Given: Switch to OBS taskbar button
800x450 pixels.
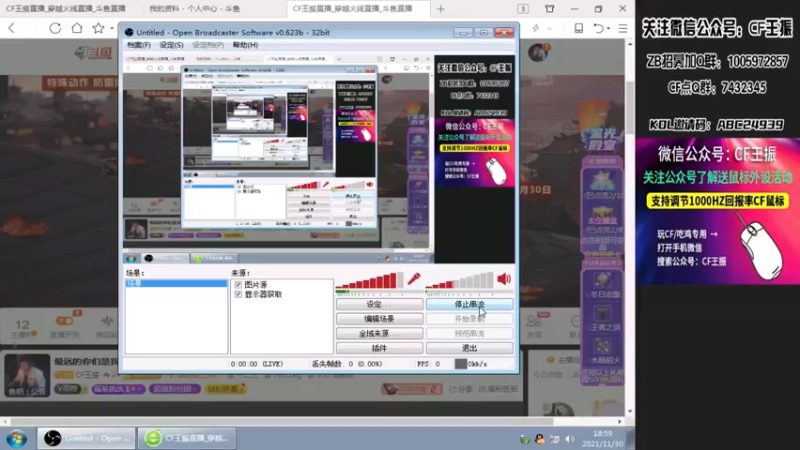Looking at the screenshot, I should (86, 438).
